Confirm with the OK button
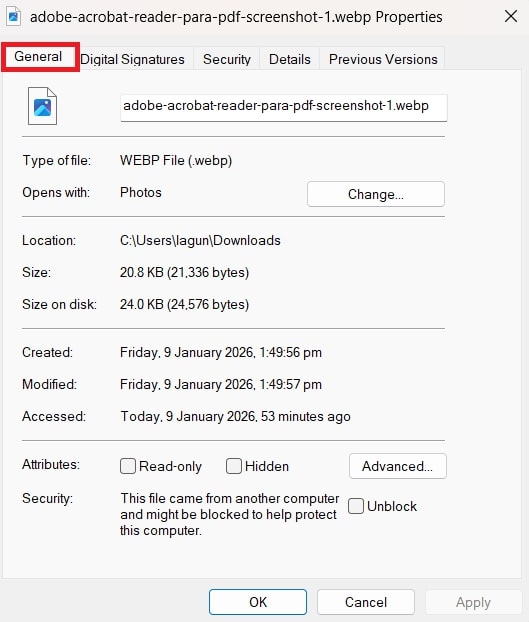The height and width of the screenshot is (622, 529). (258, 602)
